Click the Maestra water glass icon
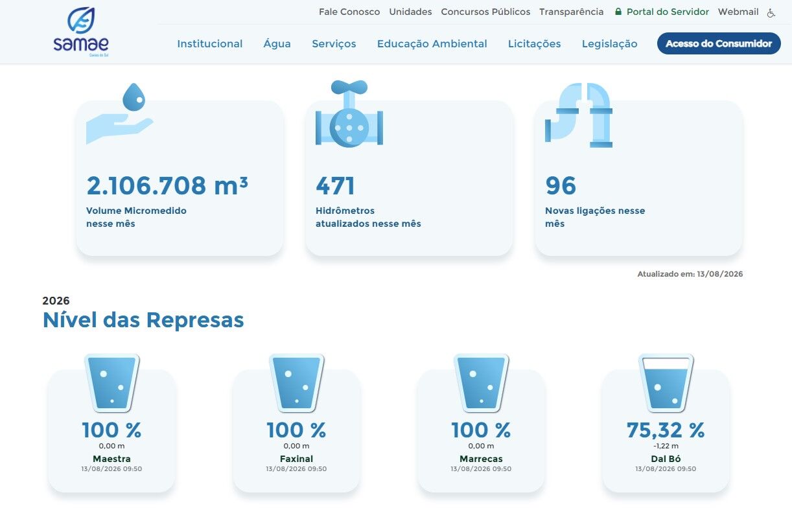 (111, 382)
